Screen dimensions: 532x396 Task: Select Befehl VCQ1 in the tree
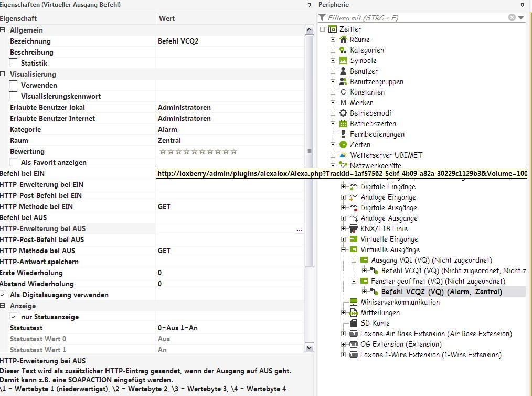pyautogui.click(x=409, y=270)
